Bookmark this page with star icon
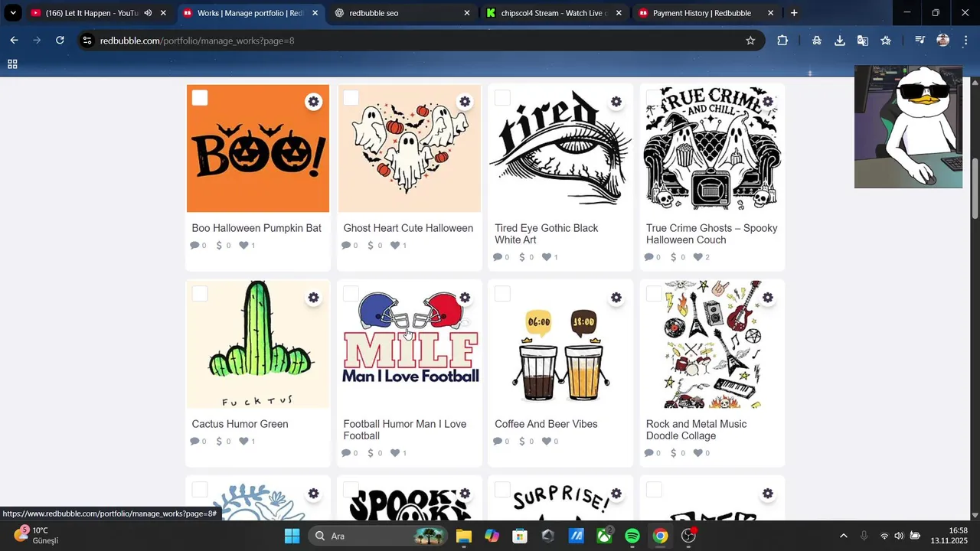 (x=750, y=41)
